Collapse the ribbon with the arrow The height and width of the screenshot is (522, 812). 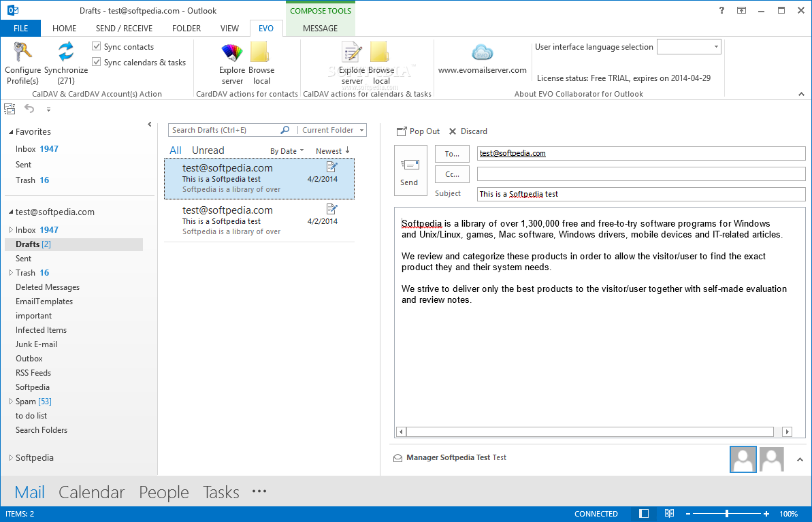(x=801, y=94)
